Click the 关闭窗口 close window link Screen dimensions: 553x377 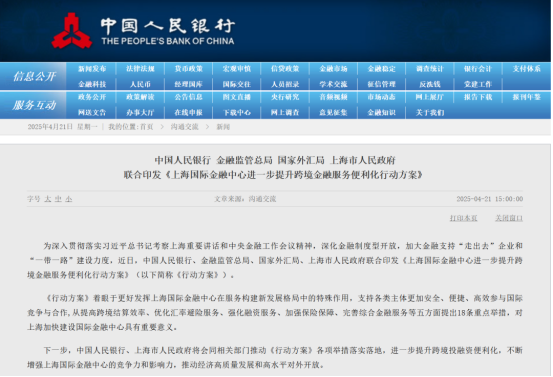tap(509, 218)
